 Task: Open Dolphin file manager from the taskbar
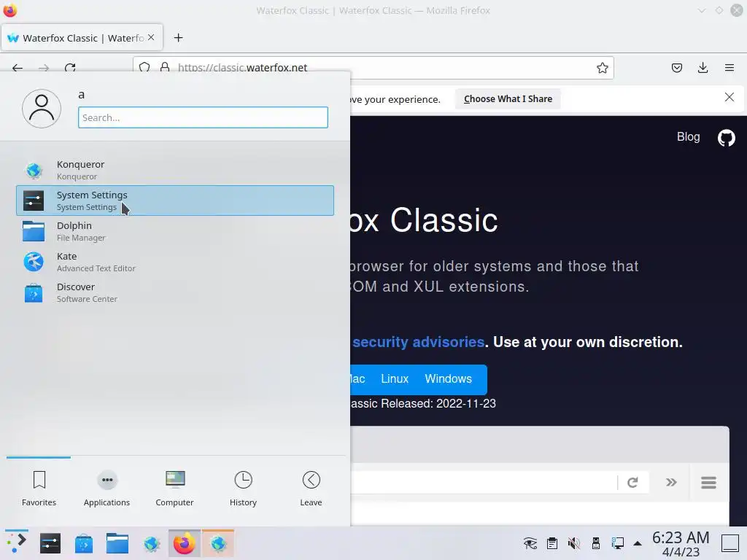[x=117, y=543]
